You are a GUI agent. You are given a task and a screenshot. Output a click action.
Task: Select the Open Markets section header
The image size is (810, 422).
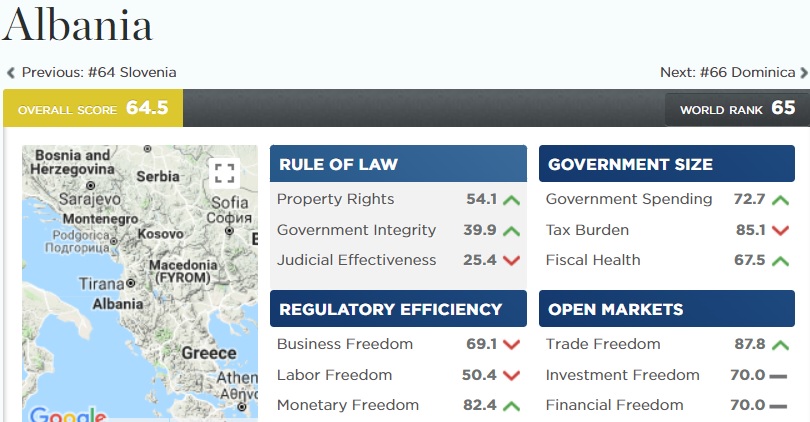pyautogui.click(x=667, y=309)
